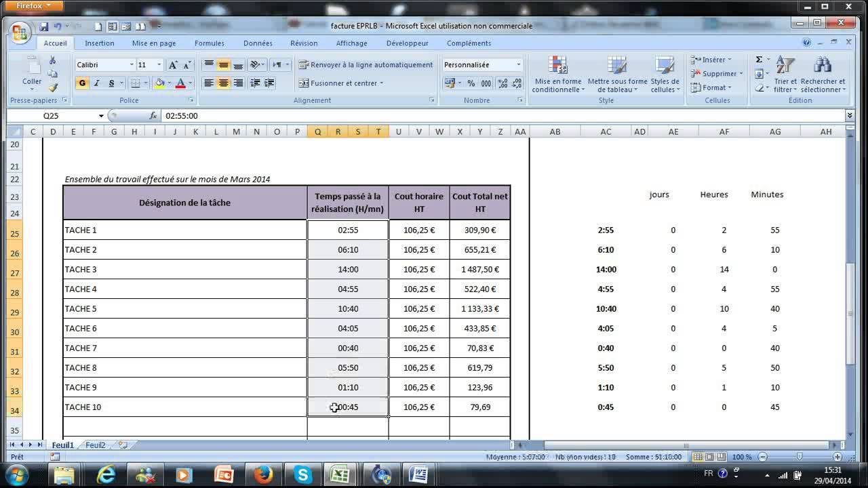Apply the yellow fill color bucket
The height and width of the screenshot is (488, 868).
(x=159, y=83)
